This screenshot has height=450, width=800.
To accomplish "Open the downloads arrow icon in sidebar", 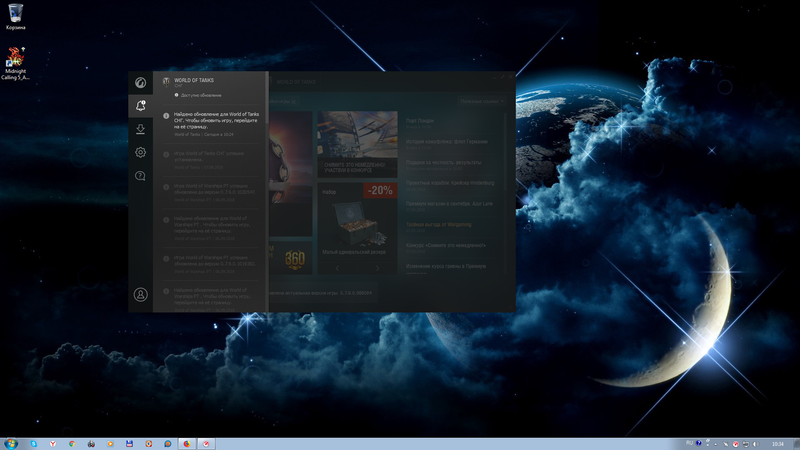I will (140, 129).
